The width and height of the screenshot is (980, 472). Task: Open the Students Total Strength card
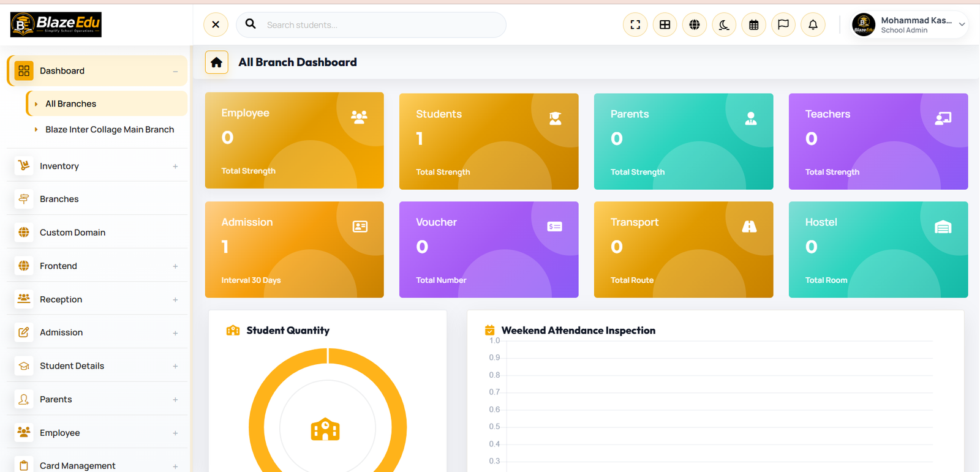[x=489, y=141]
